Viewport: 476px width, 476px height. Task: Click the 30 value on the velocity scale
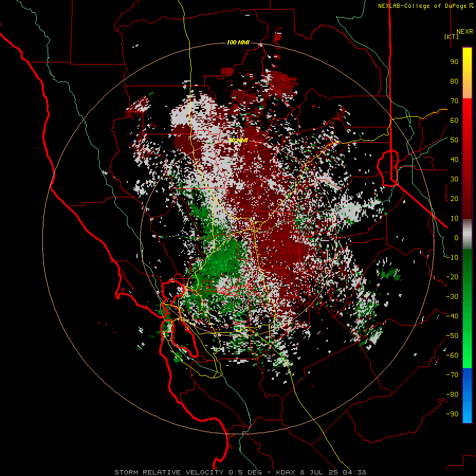tap(454, 179)
